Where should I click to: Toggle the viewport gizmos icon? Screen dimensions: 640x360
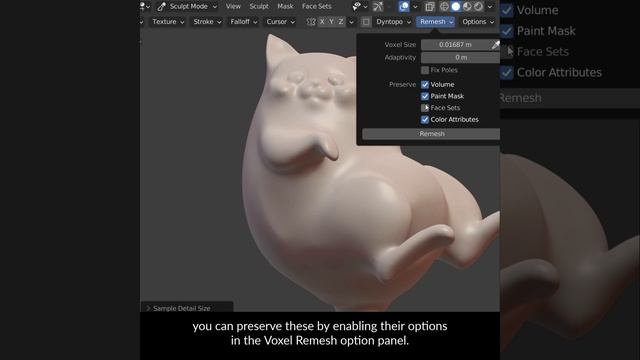(x=378, y=7)
